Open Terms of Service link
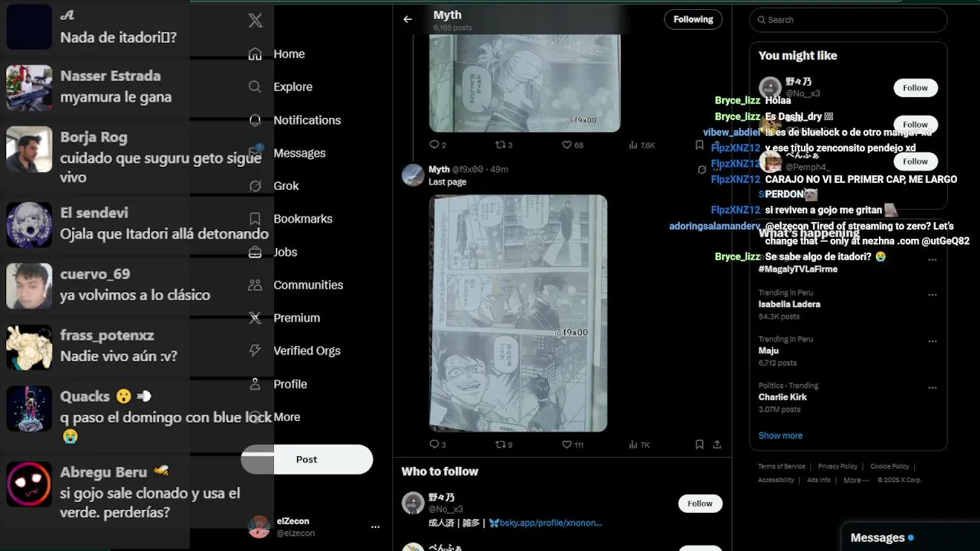Image resolution: width=980 pixels, height=551 pixels. tap(781, 466)
